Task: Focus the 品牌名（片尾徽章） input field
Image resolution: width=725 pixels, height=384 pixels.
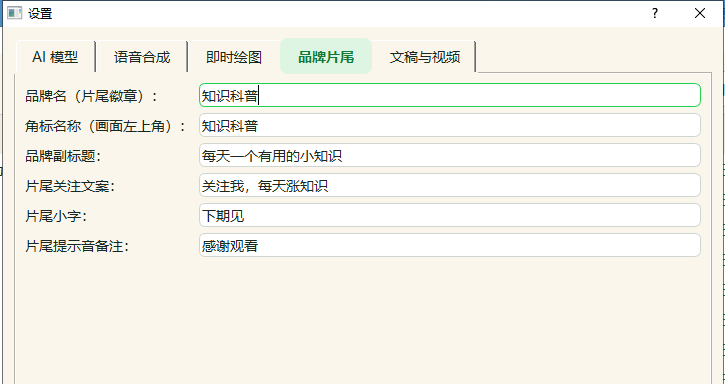Action: point(450,95)
